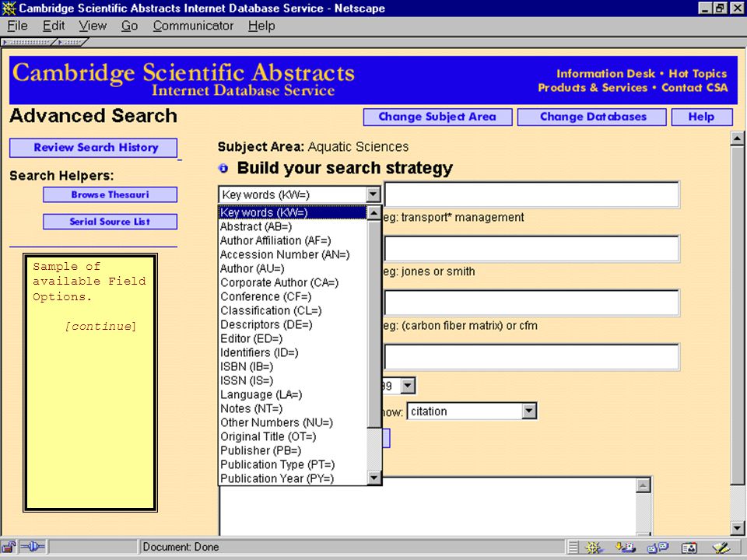The height and width of the screenshot is (560, 747).
Task: Open the Help menu in menu bar
Action: pos(261,26)
